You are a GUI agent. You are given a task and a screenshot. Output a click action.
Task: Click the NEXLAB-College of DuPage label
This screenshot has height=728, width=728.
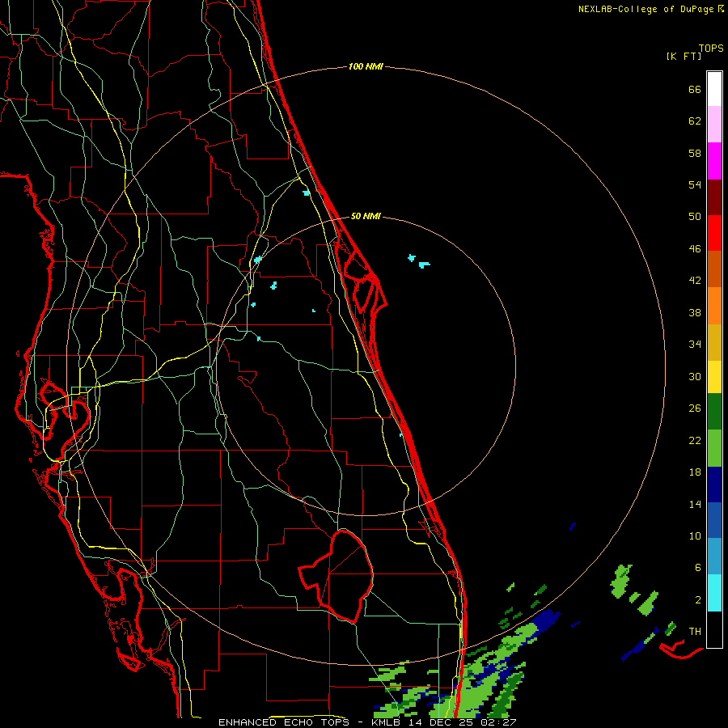(651, 9)
